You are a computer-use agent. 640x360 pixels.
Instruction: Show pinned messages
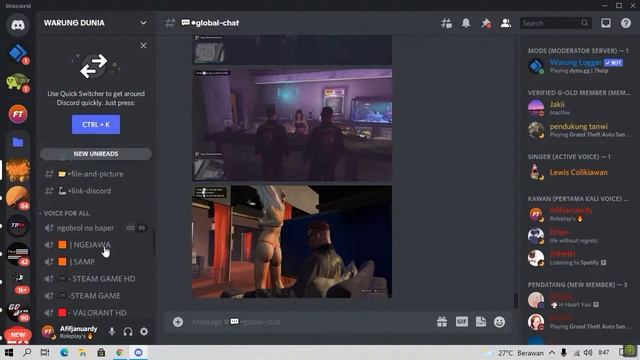(486, 23)
